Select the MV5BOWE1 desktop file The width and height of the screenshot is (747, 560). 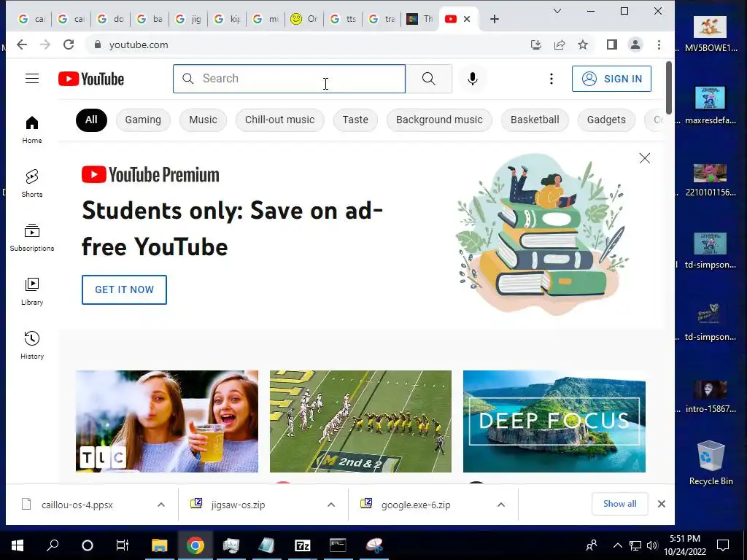[711, 34]
